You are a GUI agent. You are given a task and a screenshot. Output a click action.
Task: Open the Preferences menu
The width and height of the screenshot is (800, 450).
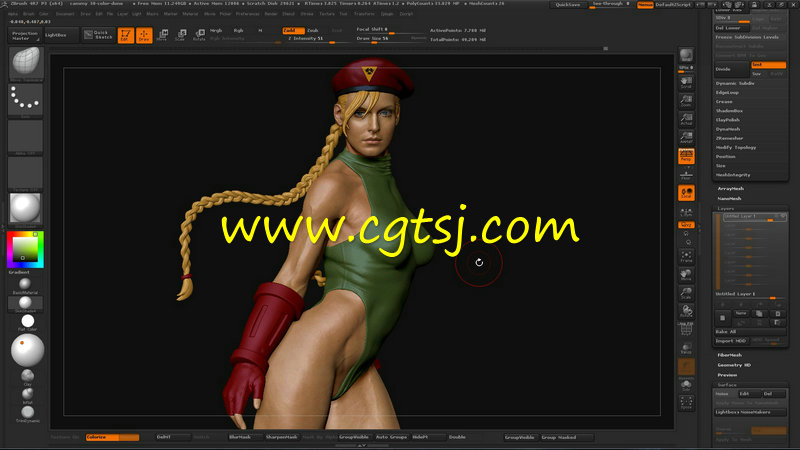pos(247,14)
